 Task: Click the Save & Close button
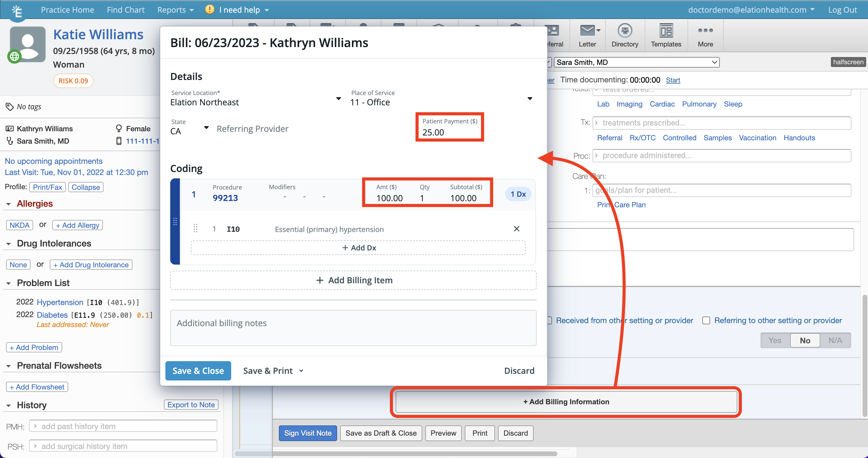point(198,371)
